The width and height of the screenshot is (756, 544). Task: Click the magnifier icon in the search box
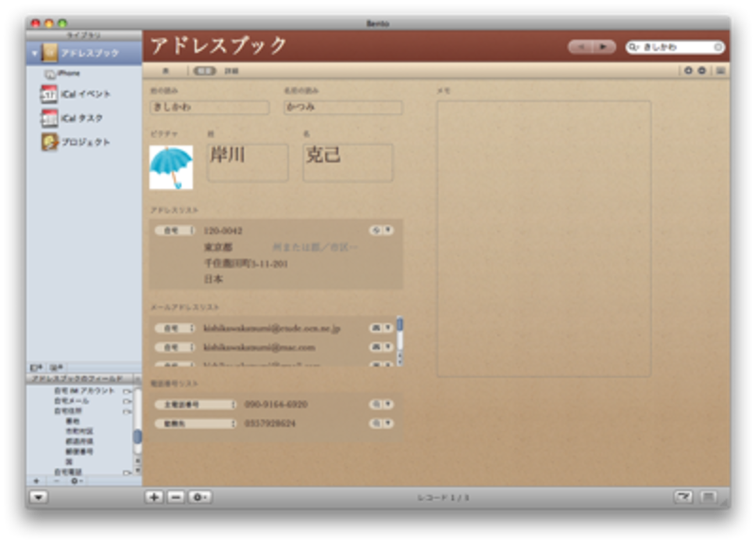point(634,47)
